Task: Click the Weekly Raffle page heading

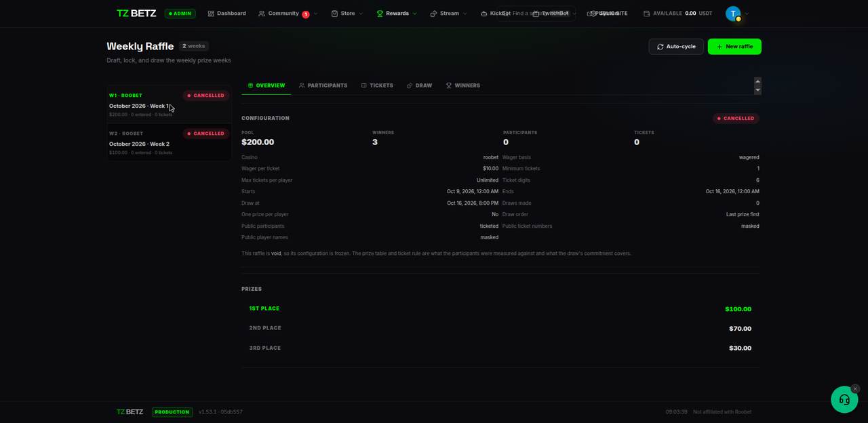Action: pos(140,46)
